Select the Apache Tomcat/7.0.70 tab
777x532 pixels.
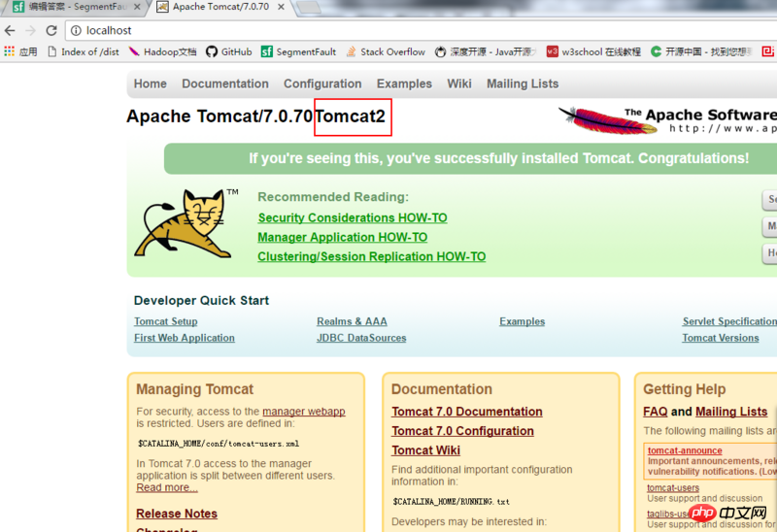coord(220,7)
